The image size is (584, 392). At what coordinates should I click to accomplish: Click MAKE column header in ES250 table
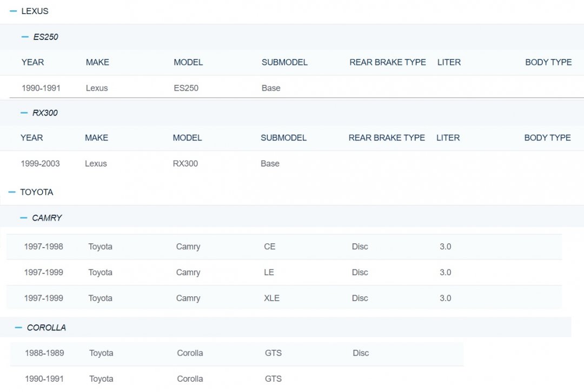click(97, 62)
